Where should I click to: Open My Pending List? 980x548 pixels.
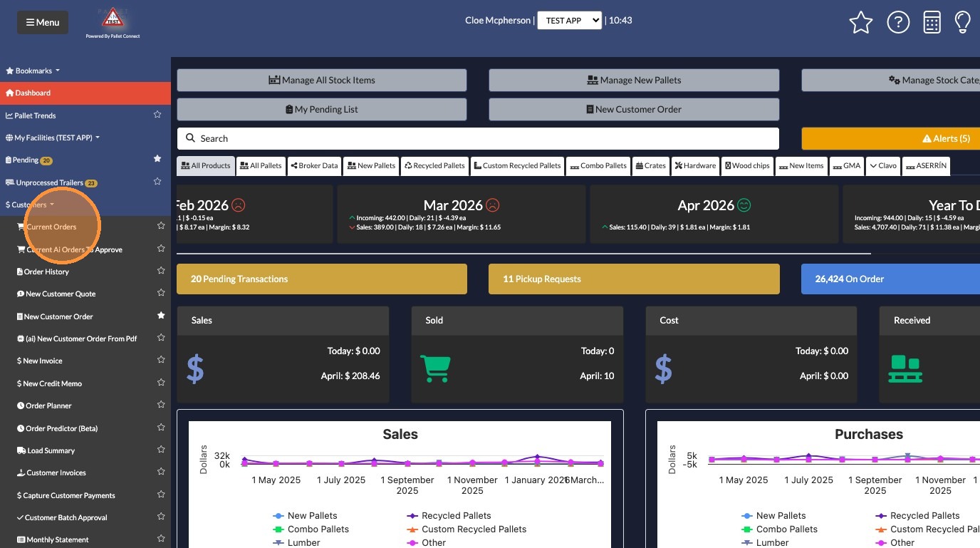(322, 109)
